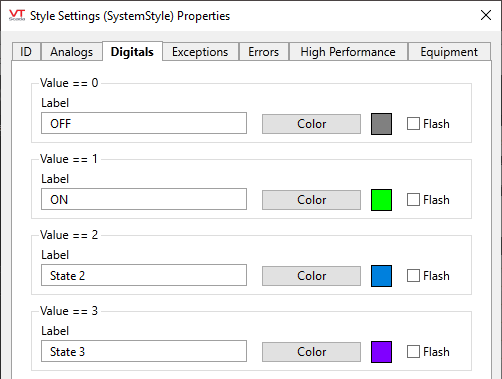Enable Flash for Value == 0

coord(413,124)
